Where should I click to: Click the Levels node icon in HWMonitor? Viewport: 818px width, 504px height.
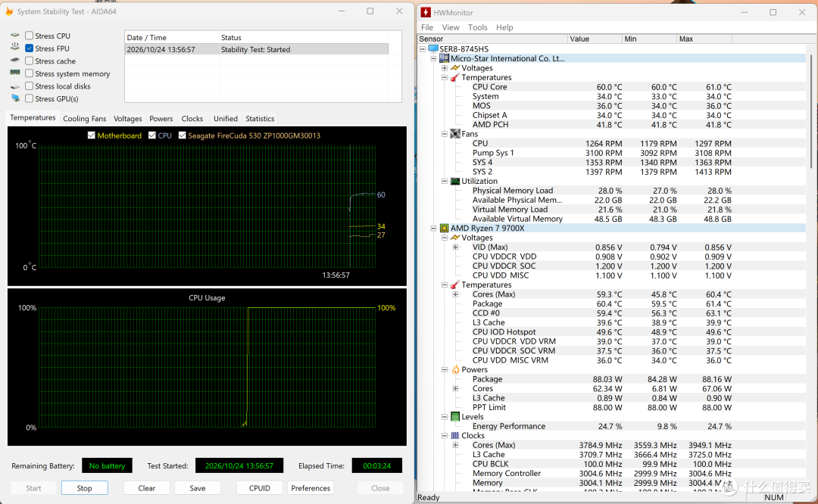click(x=455, y=416)
